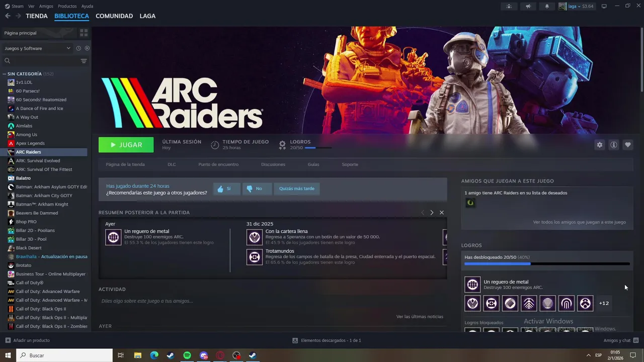Viewport: 644px width, 362px height.
Task: Open LAGA profile tab
Action: point(147,16)
